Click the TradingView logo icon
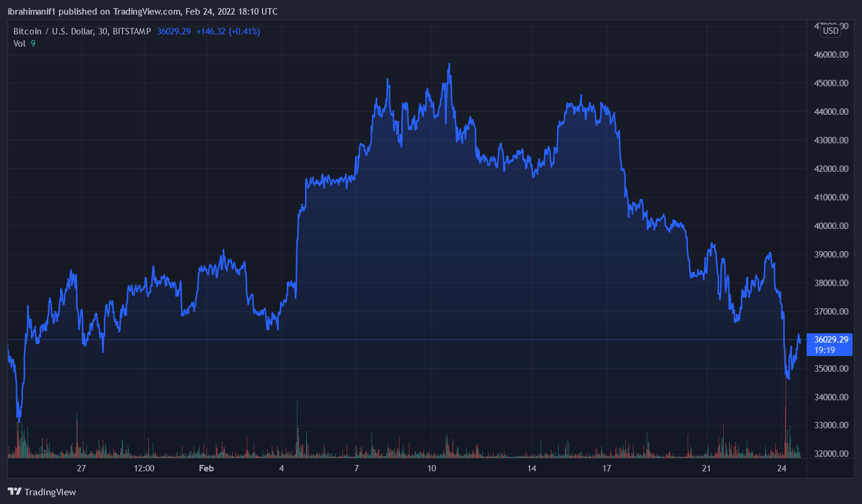This screenshot has width=862, height=504. click(x=15, y=492)
